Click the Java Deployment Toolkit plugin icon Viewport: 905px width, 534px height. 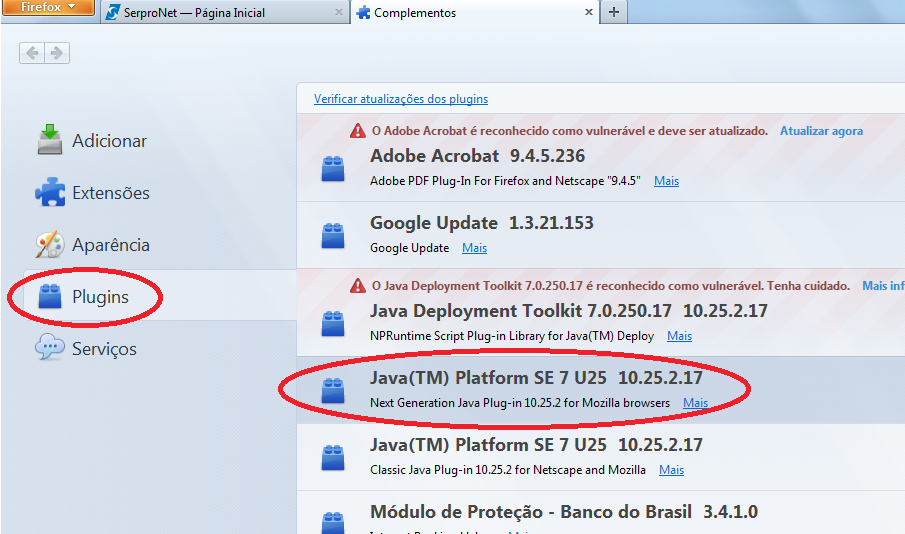pos(333,323)
